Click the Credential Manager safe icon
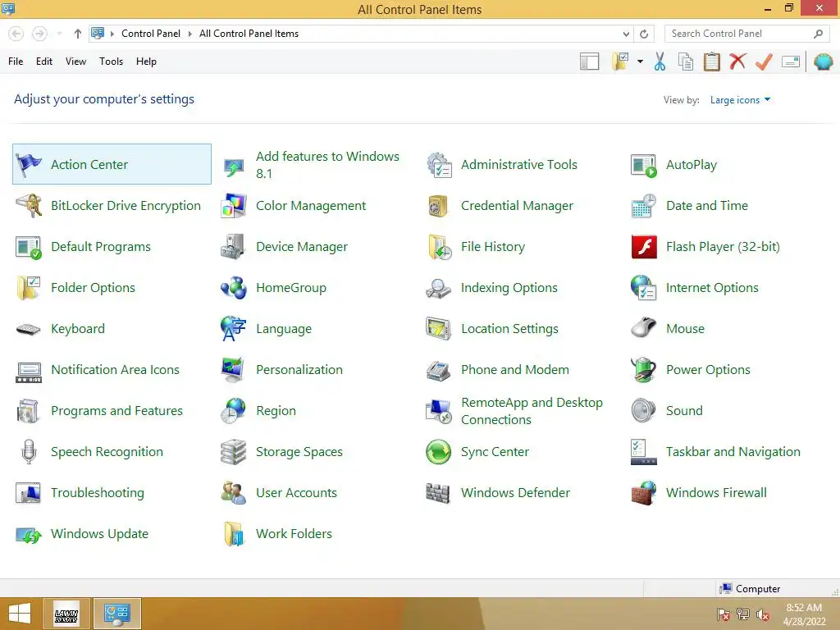840x630 pixels. click(x=439, y=206)
